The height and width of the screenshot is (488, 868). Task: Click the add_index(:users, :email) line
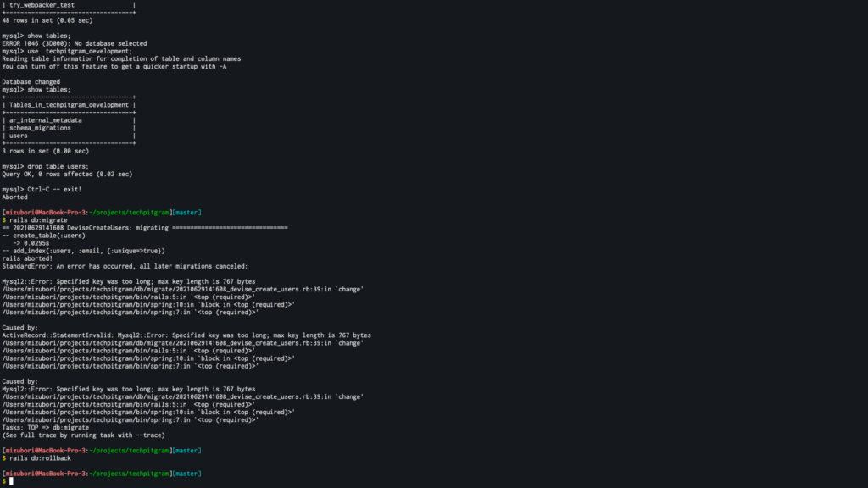[84, 251]
